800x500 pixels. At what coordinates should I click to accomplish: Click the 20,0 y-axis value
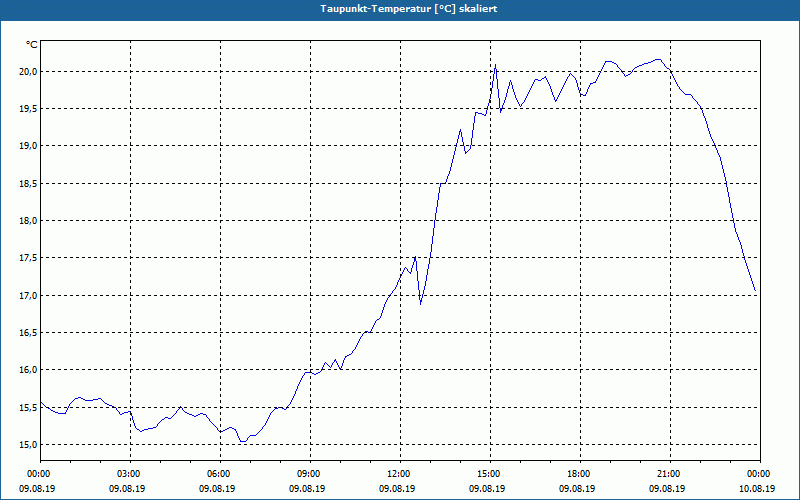(x=29, y=71)
